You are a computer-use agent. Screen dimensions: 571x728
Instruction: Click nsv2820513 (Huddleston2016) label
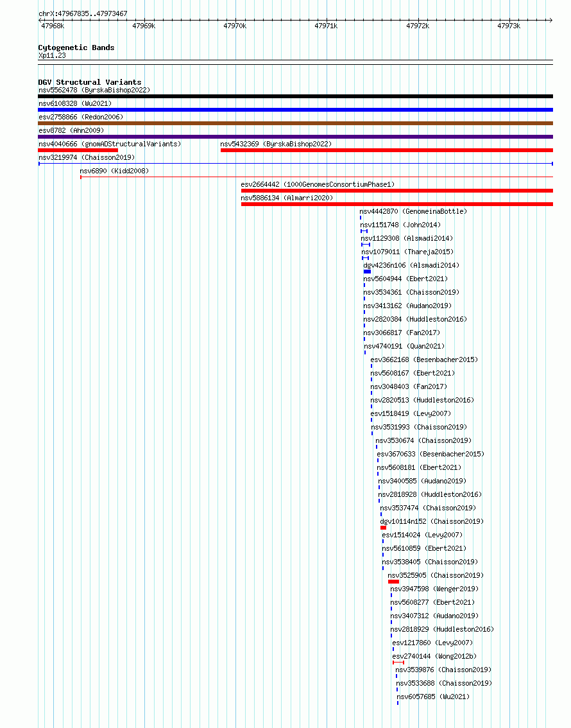(422, 400)
